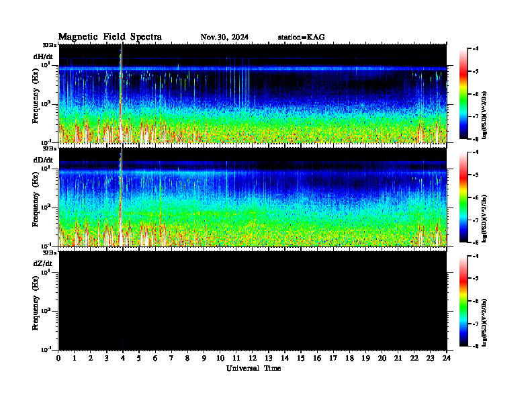The image size is (532, 411).
Task: Click hour 6 on the Universal Time axis
Action: 155,358
